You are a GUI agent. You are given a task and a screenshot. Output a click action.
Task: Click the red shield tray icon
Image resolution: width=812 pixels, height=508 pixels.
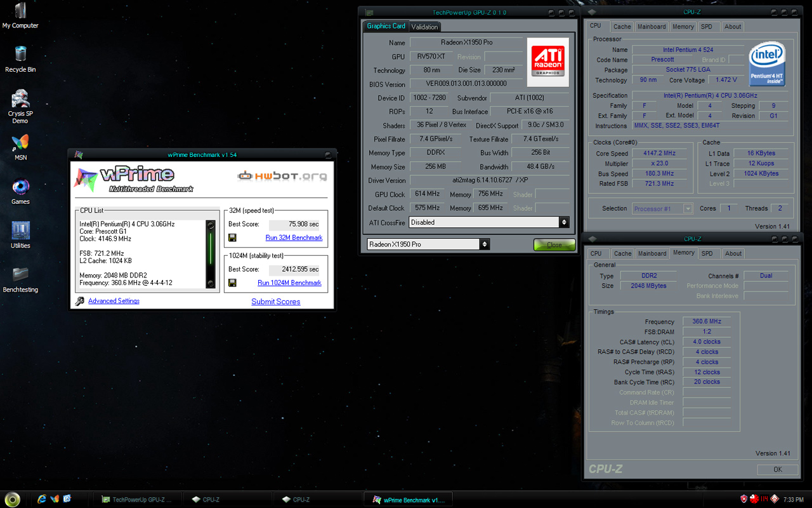pos(744,500)
